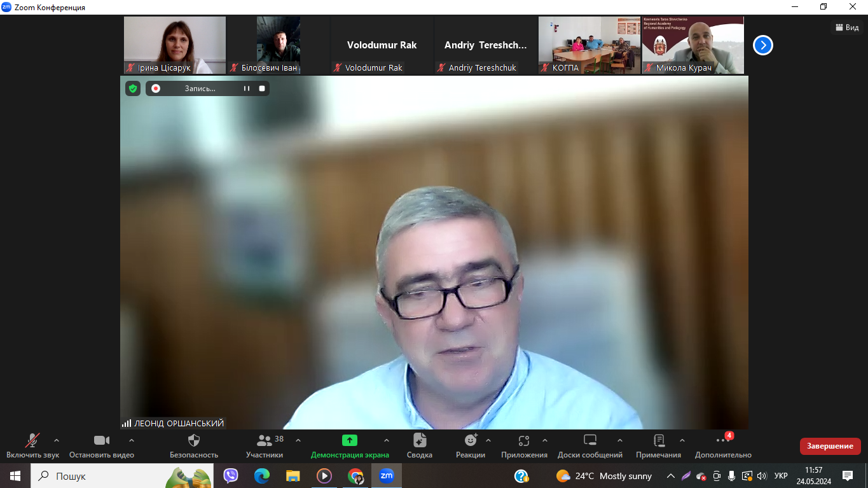Click the green Share Screen (Демонстрация экрана) icon
868x488 pixels.
tap(350, 440)
